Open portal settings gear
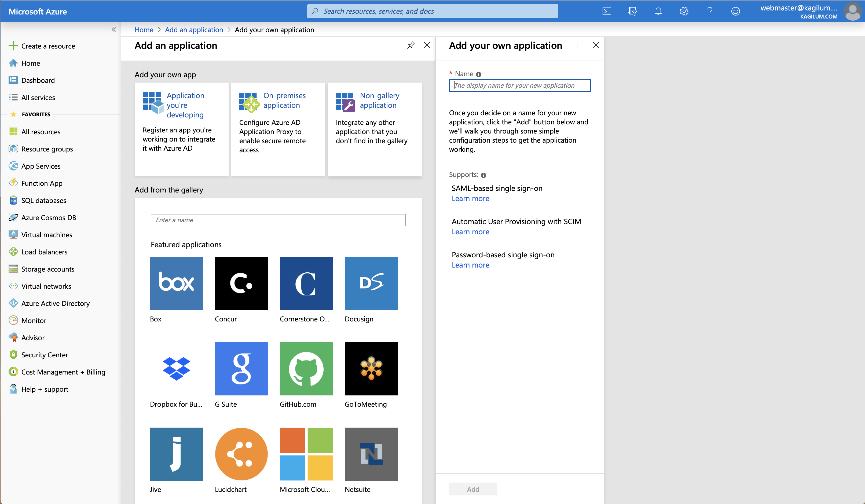Viewport: 865px width, 504px height. pos(684,11)
